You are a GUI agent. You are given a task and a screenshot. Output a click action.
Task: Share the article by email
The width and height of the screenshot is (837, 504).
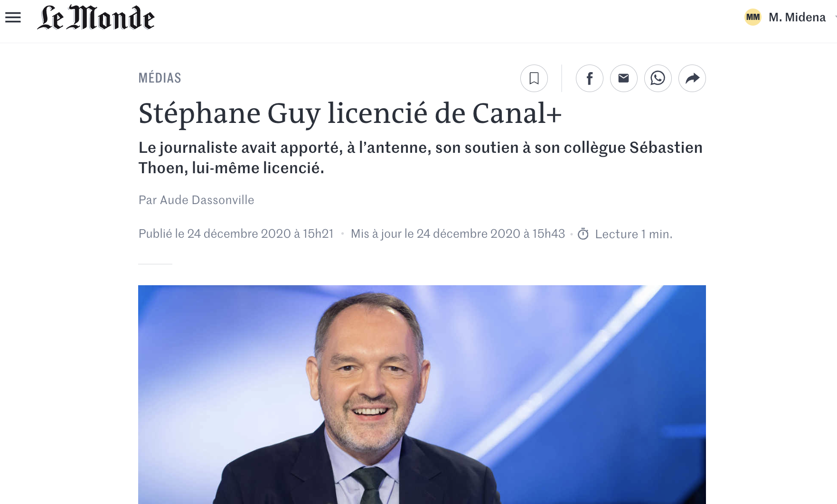624,78
